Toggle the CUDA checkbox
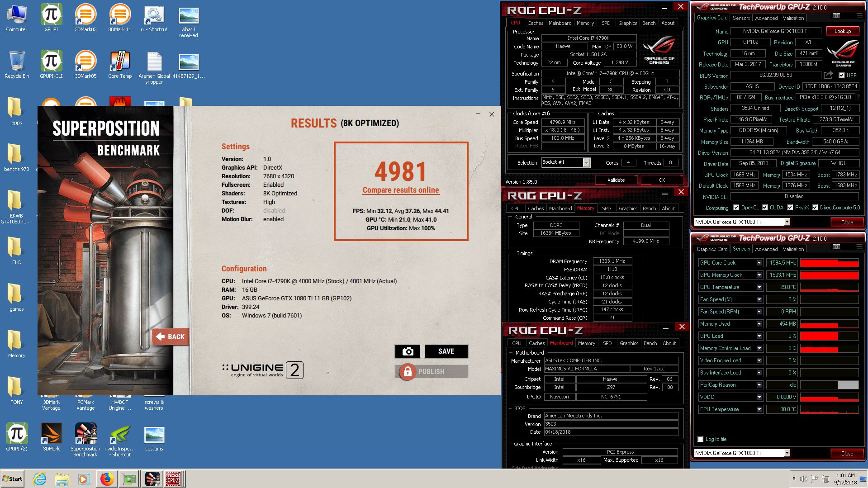Screen dimensions: 868x488 (x=764, y=208)
